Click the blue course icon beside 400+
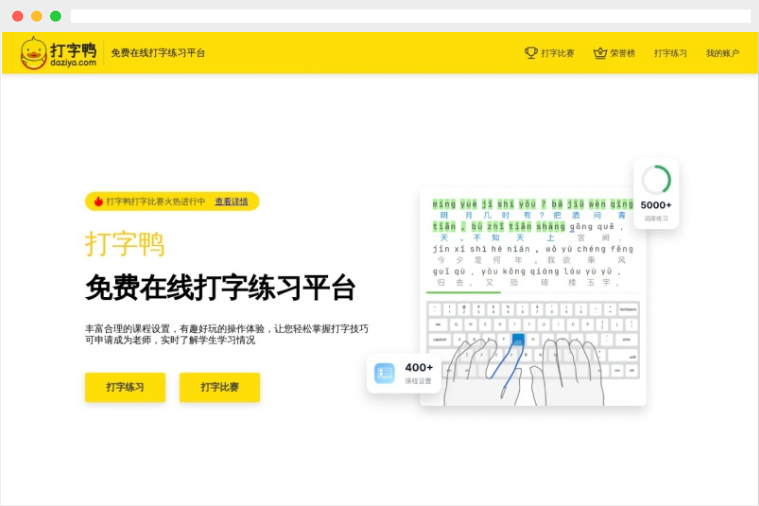This screenshot has width=759, height=506. coord(385,373)
